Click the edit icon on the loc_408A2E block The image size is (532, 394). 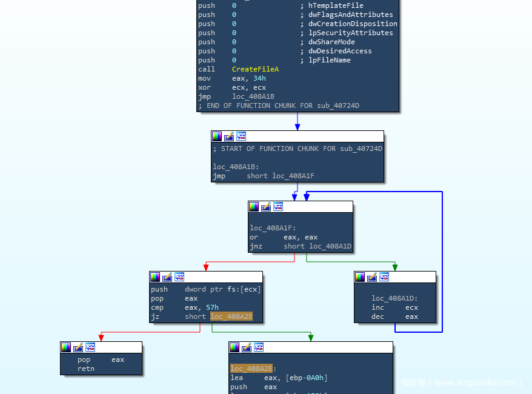tap(247, 347)
